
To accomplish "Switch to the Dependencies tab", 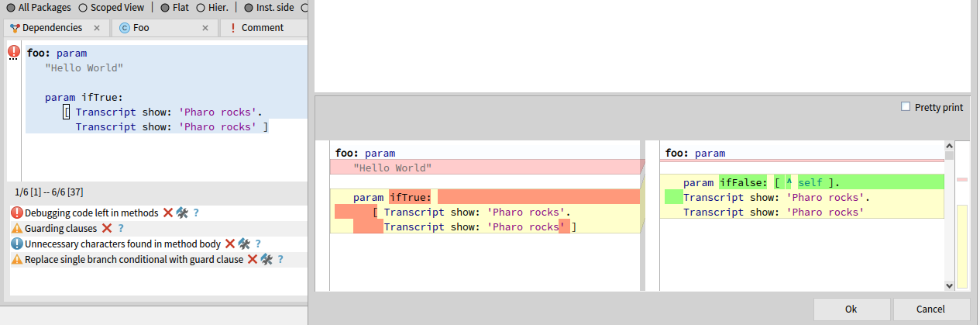I will click(x=56, y=28).
